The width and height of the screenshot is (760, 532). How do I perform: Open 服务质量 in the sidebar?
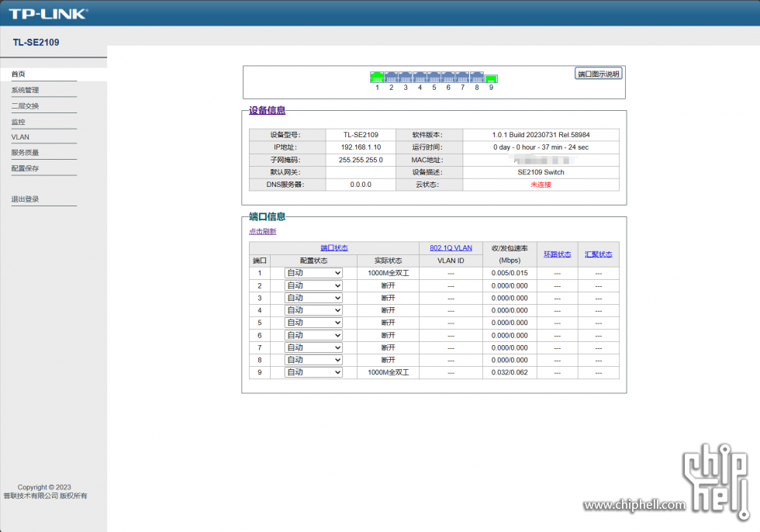[x=25, y=153]
